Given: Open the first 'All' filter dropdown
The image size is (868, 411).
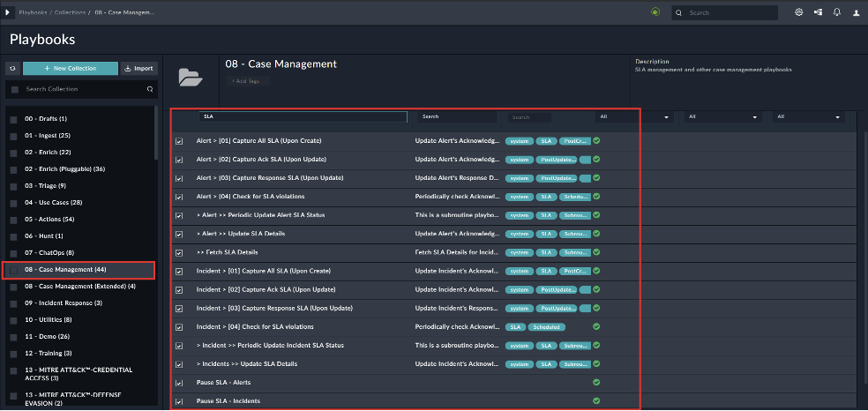Looking at the screenshot, I should point(631,116).
